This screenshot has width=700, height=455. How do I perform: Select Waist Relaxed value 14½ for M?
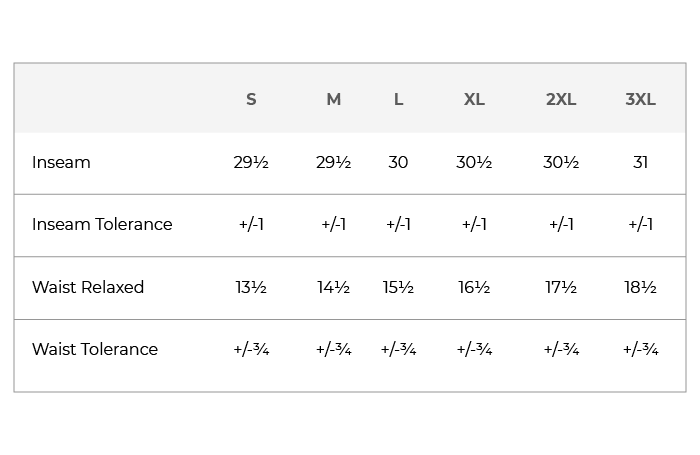click(334, 287)
